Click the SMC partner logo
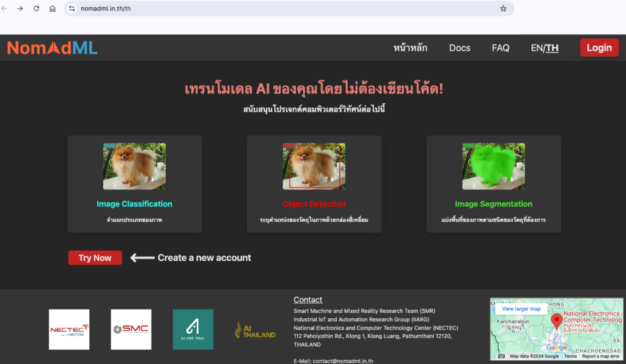 tap(130, 329)
